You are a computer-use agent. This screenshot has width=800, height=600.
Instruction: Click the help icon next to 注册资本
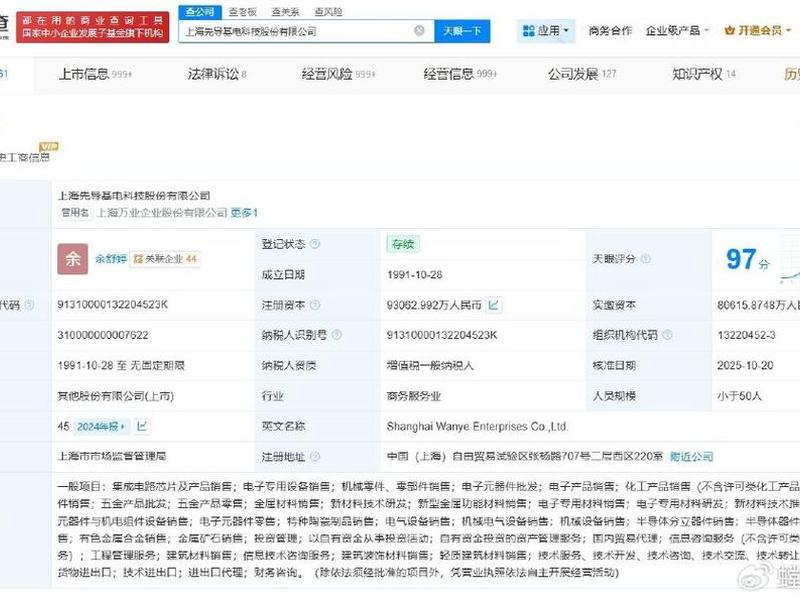315,305
